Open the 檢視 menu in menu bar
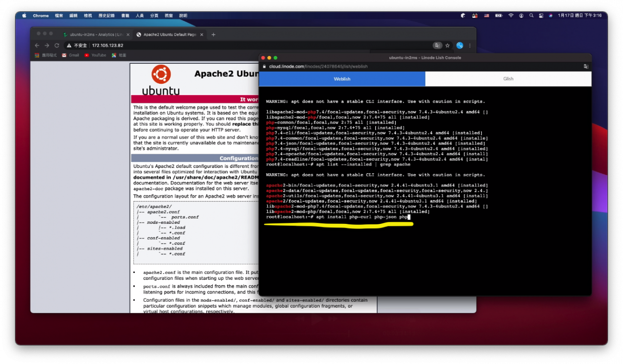The image size is (623, 364). (x=88, y=16)
